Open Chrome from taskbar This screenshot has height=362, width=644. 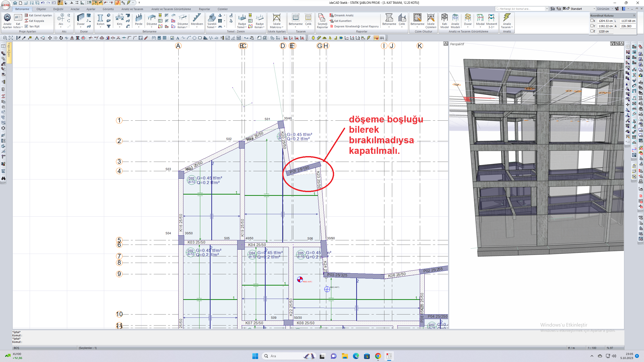tap(378, 356)
